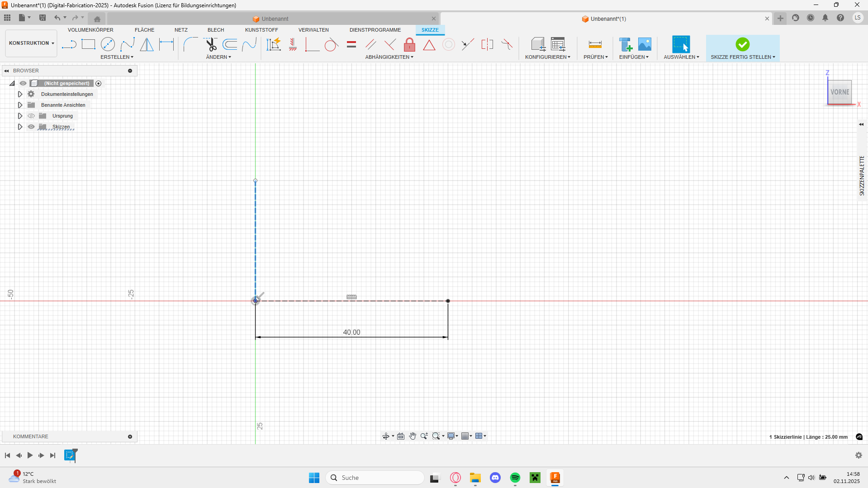Toggle visibility of Ursprung folder
The width and height of the screenshot is (868, 488).
click(x=31, y=116)
